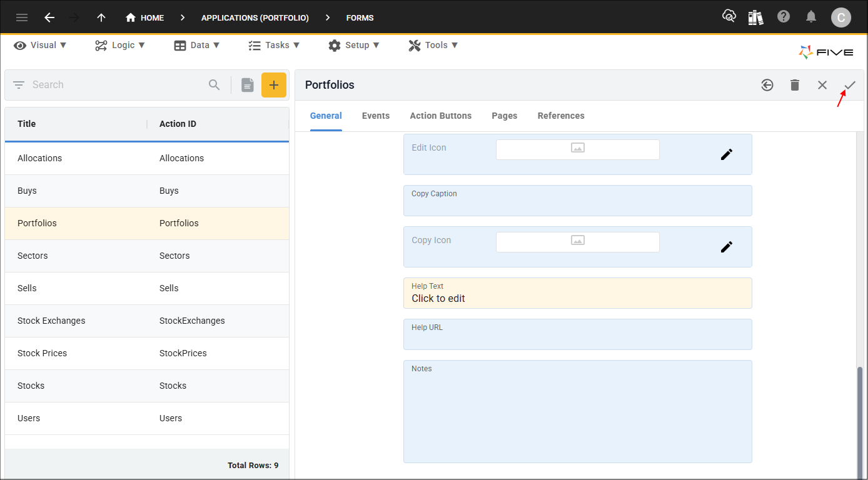868x480 pixels.
Task: Open the help question mark icon
Action: click(x=784, y=17)
